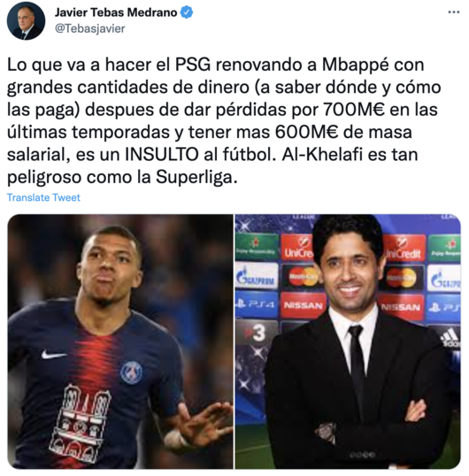
Task: Click the adidas logo in the right photo
Action: tap(450, 337)
